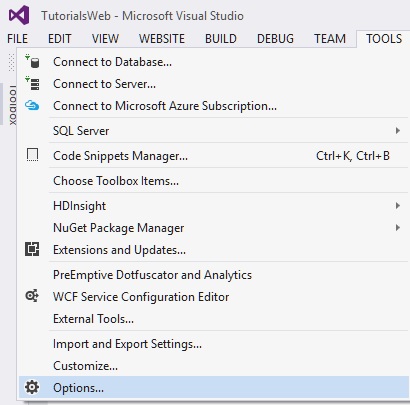Close the TOOLS menu header
The image size is (410, 405).
point(384,39)
